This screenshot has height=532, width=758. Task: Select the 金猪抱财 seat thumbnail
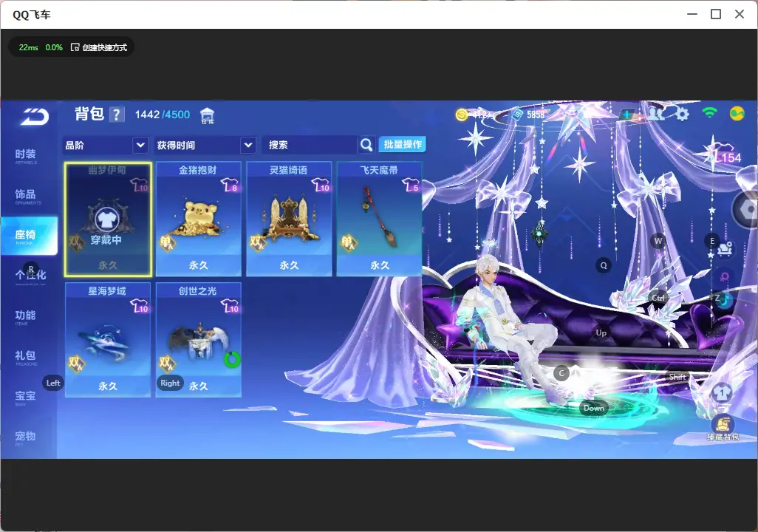pyautogui.click(x=198, y=219)
